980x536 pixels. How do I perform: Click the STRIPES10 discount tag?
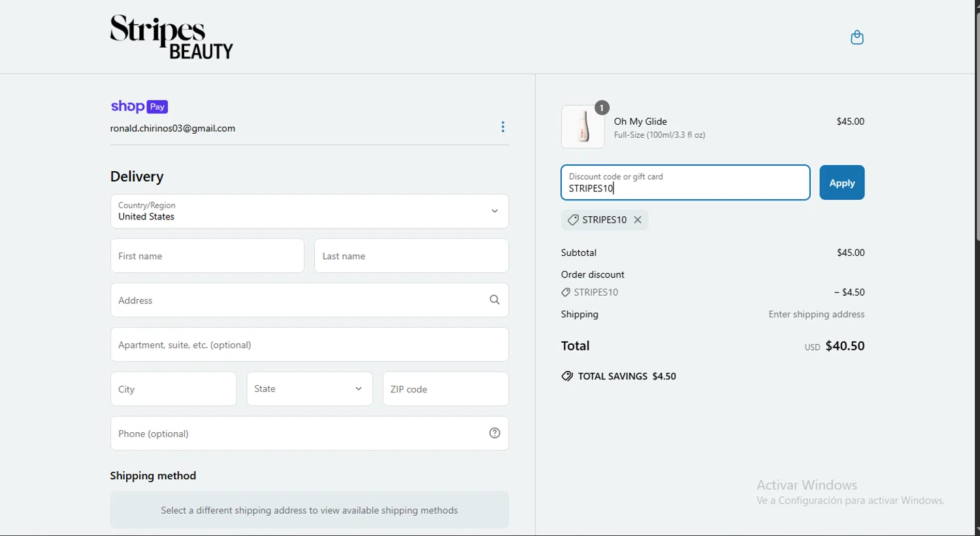click(604, 220)
